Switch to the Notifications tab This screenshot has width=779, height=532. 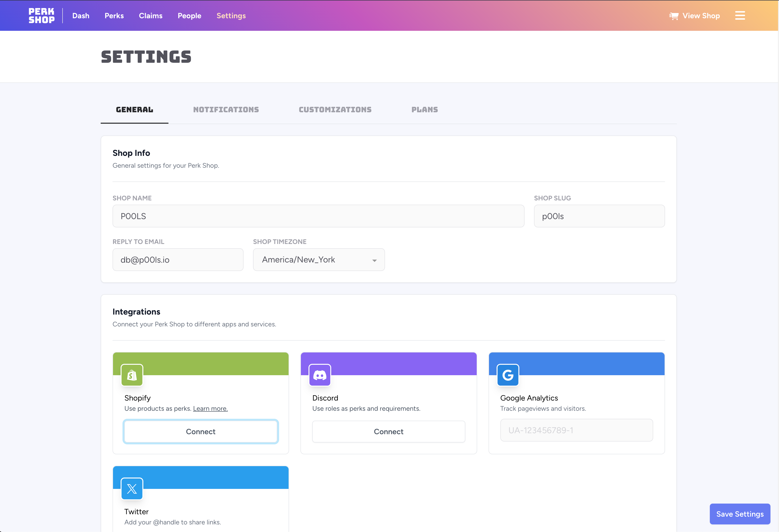pos(226,109)
